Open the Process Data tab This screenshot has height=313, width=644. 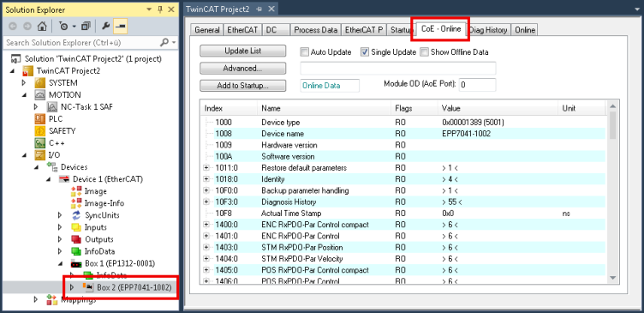click(x=316, y=30)
